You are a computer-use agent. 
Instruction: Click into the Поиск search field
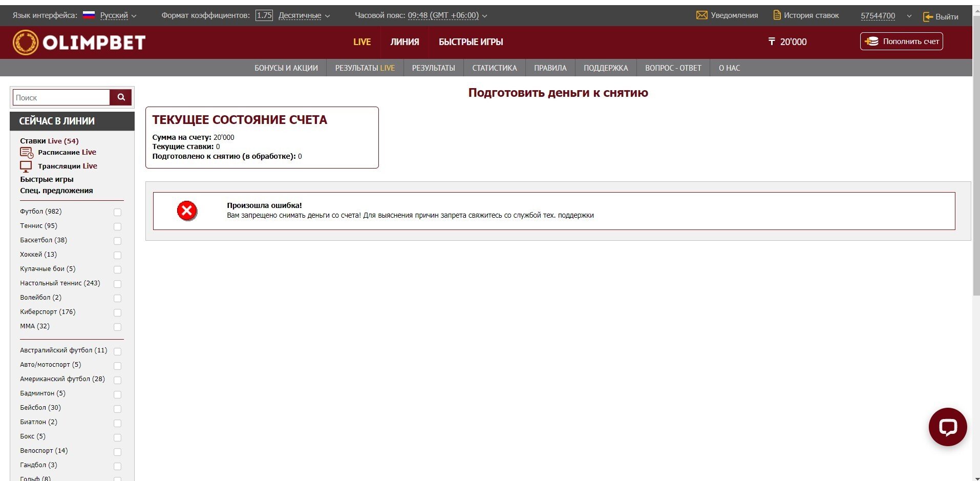pyautogui.click(x=61, y=97)
